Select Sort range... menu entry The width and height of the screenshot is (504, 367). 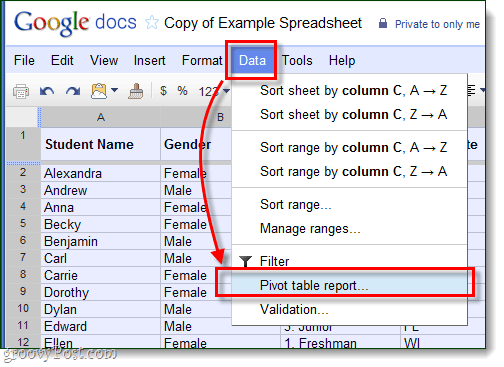pyautogui.click(x=350, y=204)
